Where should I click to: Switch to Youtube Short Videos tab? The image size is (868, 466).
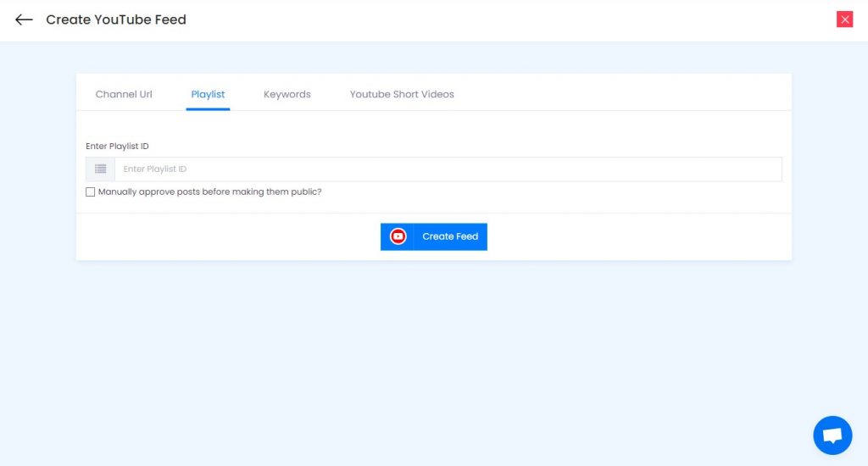pos(402,94)
